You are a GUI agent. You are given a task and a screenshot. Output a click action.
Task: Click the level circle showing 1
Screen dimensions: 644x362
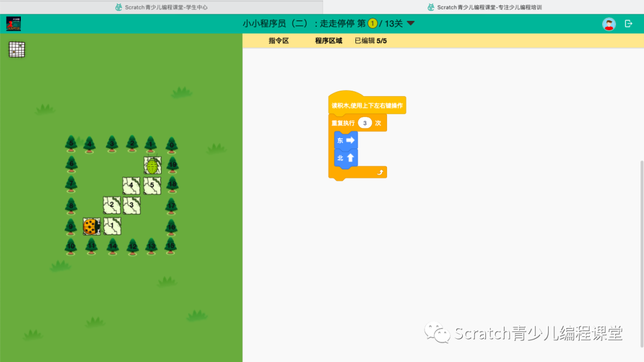tap(373, 24)
